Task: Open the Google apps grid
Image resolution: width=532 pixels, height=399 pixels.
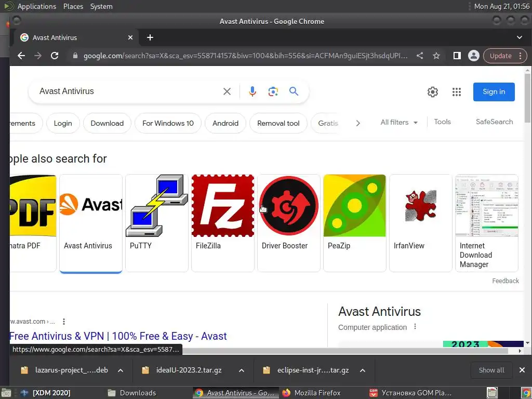Action: coord(457,92)
